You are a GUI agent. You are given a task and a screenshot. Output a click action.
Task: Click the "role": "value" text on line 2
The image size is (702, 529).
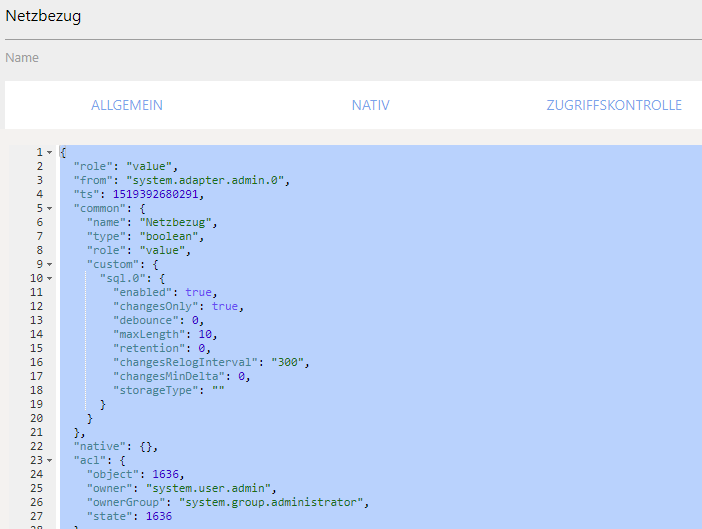coord(126,166)
